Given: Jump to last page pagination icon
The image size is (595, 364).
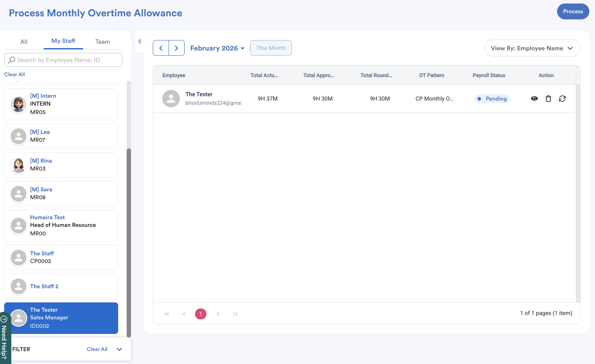Looking at the screenshot, I should click(x=235, y=314).
